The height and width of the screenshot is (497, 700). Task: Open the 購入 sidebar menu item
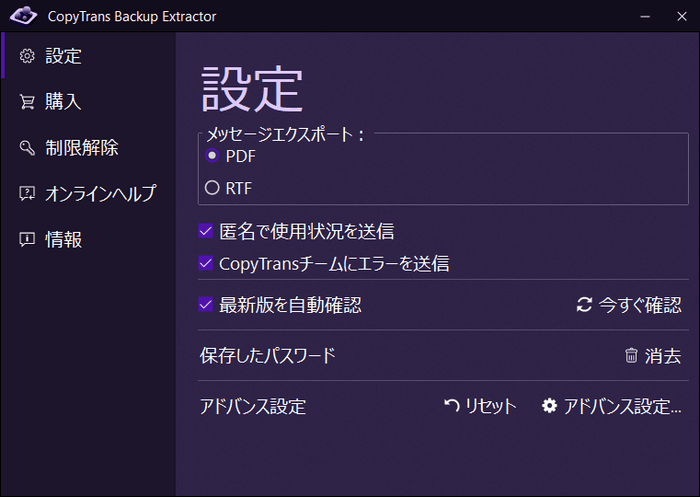click(88, 102)
